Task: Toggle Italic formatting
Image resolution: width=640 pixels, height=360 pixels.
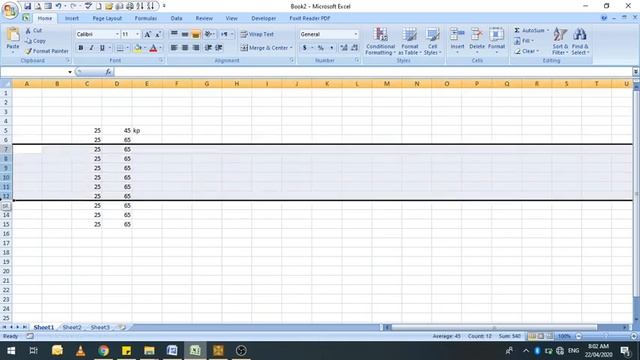Action: click(91, 48)
